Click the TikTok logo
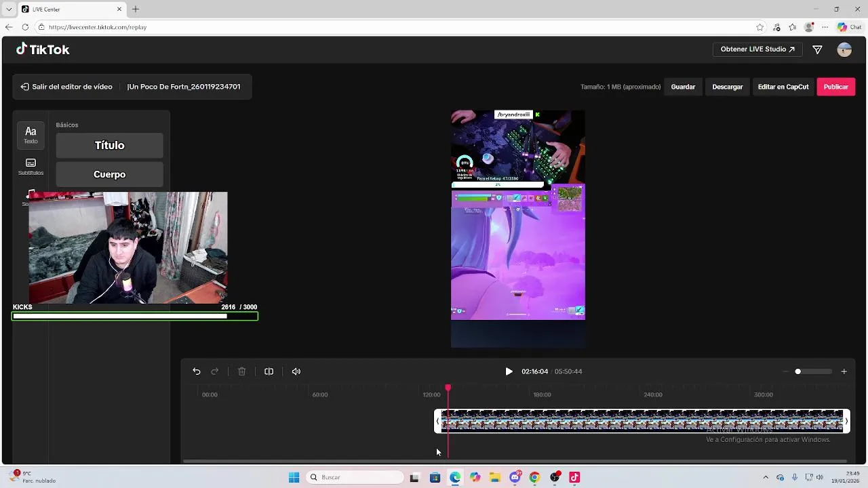This screenshot has height=488, width=868. point(43,49)
